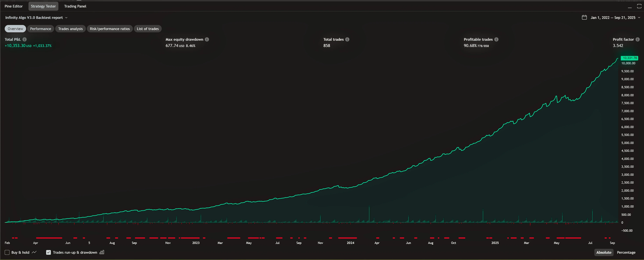Show the Trades analysis view

[x=70, y=29]
